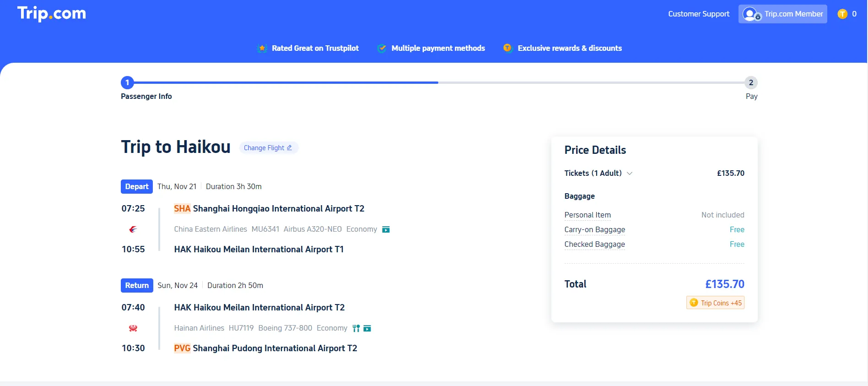Click the China Eastern Airlines logo

tap(133, 229)
